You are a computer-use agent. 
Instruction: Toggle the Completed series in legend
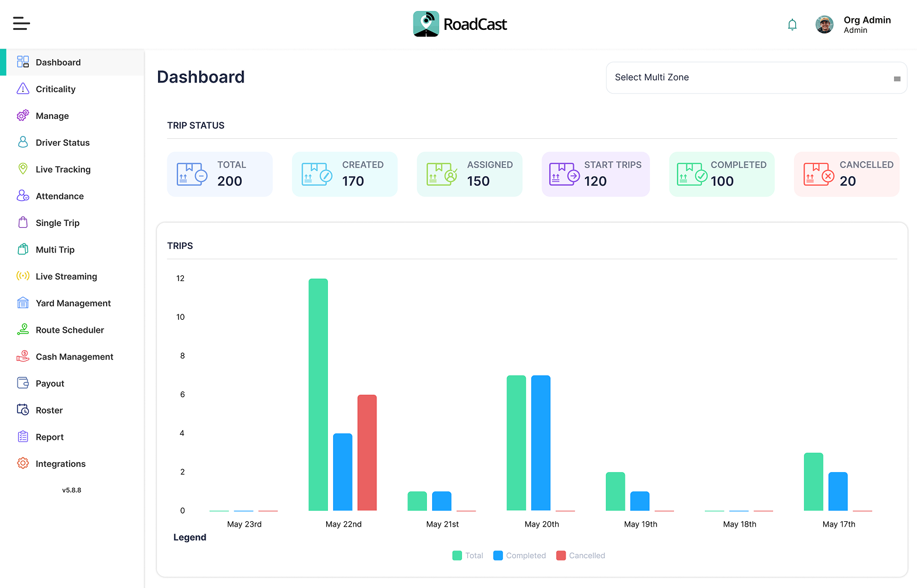519,556
